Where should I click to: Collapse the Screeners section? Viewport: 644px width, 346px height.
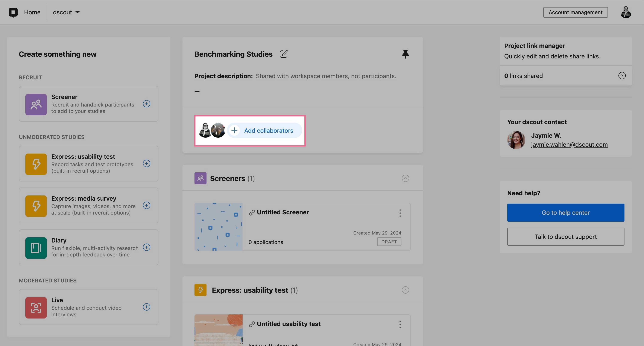pyautogui.click(x=405, y=178)
